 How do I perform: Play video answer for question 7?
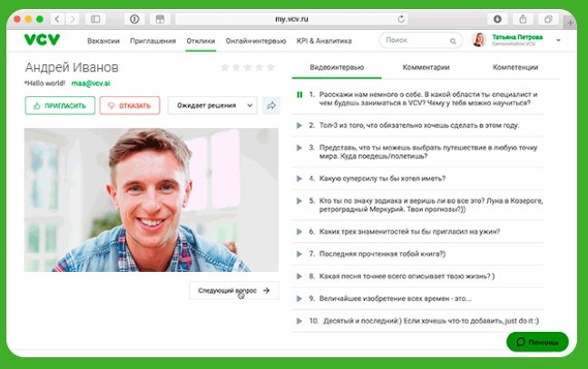tap(299, 254)
